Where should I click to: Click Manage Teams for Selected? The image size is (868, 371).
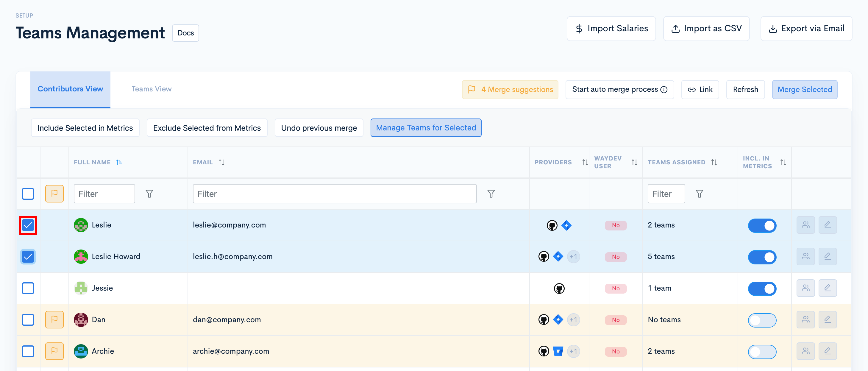click(426, 128)
